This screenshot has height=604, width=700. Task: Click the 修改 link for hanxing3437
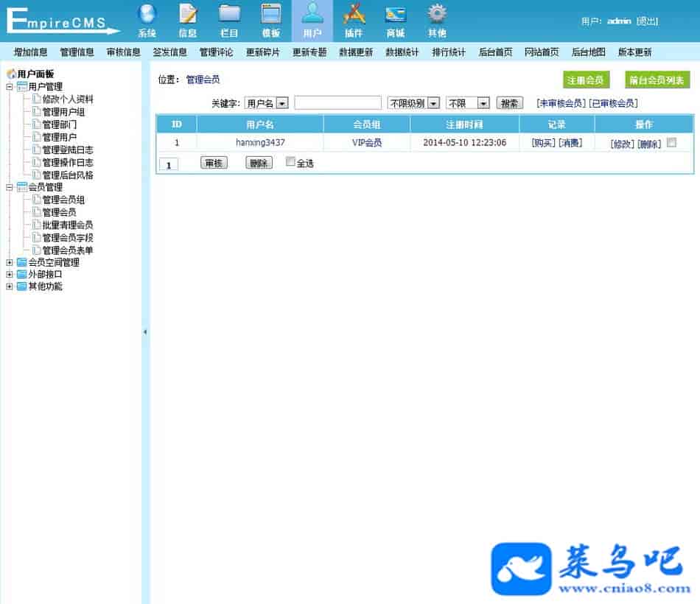click(622, 144)
